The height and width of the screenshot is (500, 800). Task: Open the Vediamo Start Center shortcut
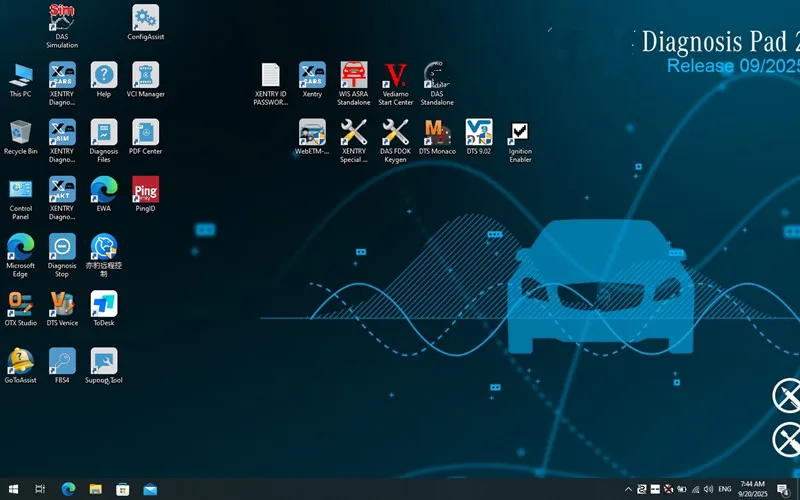[395, 83]
